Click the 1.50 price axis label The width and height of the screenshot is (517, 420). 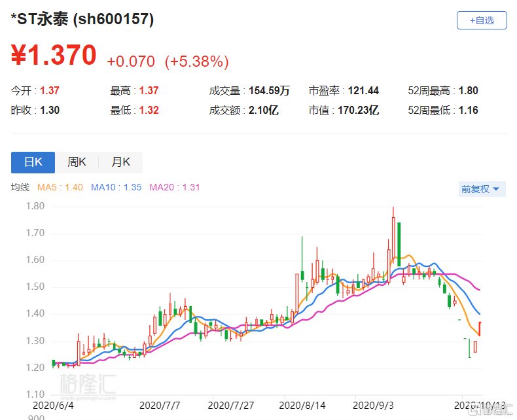[x=35, y=287]
